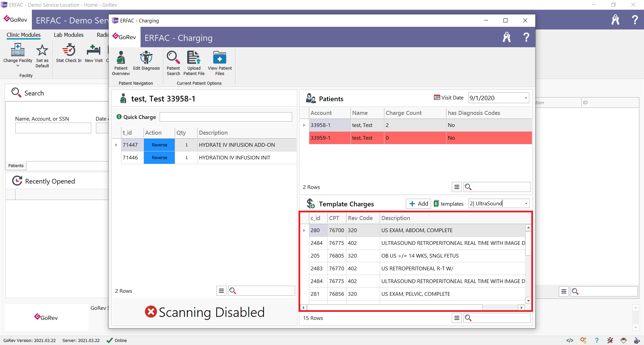Click search box under Patients list
The width and height of the screenshot is (644, 345).
click(x=497, y=187)
